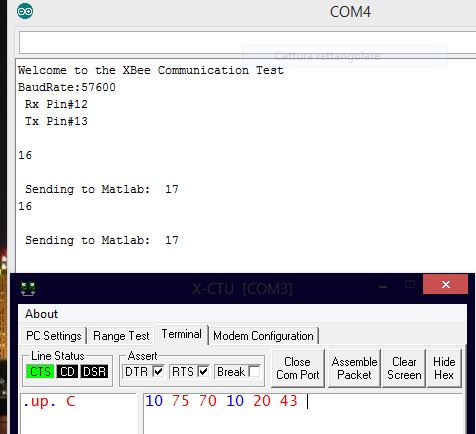Toggle the DTR assert checkbox

pyautogui.click(x=159, y=371)
